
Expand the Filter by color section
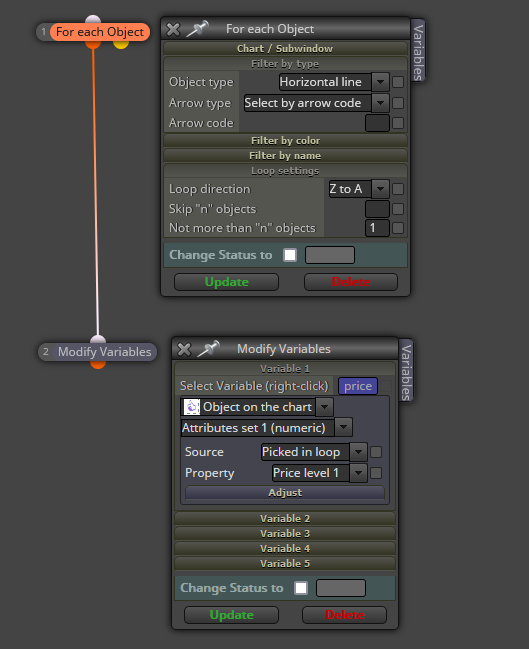(285, 141)
